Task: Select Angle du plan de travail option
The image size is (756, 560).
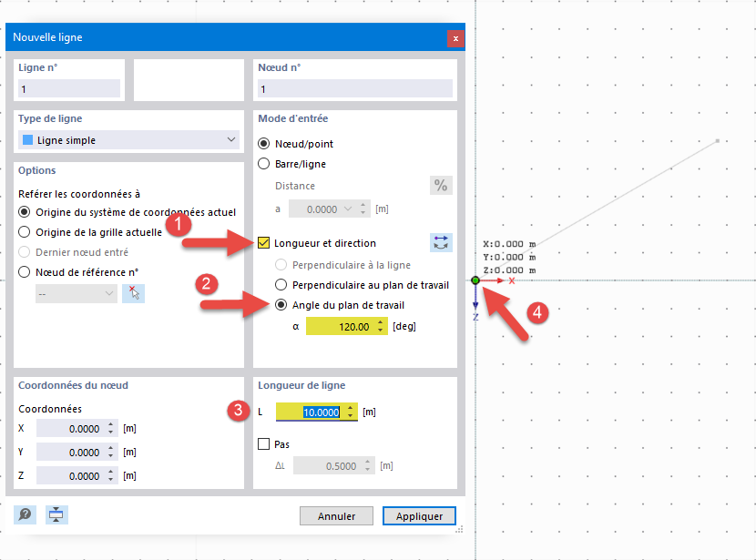Action: tap(281, 305)
